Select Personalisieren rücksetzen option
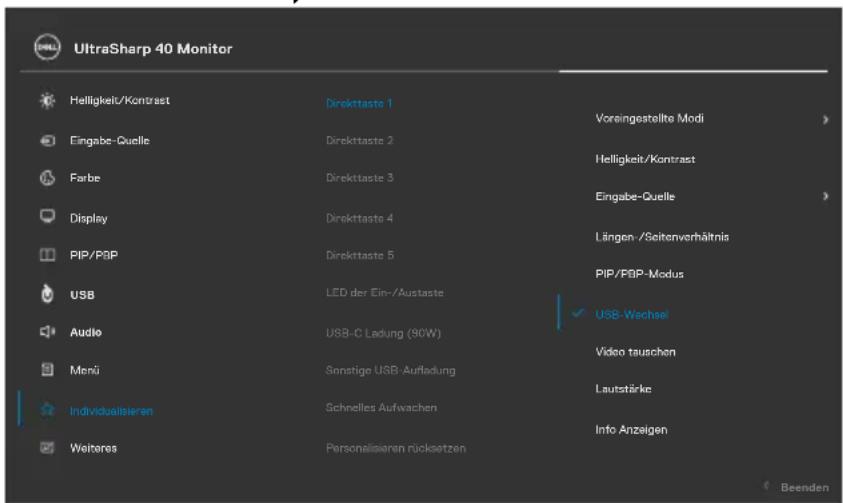843x503 pixels. (396, 448)
